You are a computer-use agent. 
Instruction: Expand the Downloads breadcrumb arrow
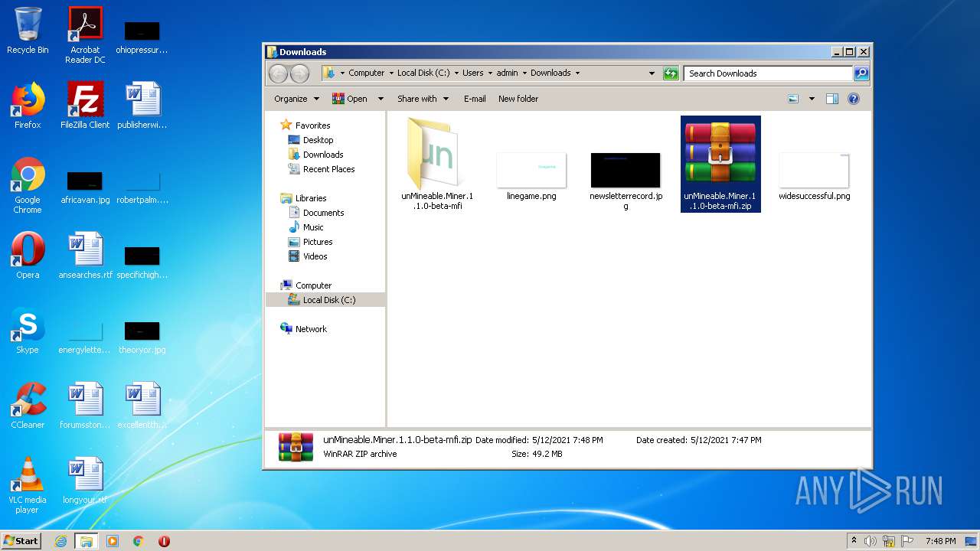[x=577, y=73]
